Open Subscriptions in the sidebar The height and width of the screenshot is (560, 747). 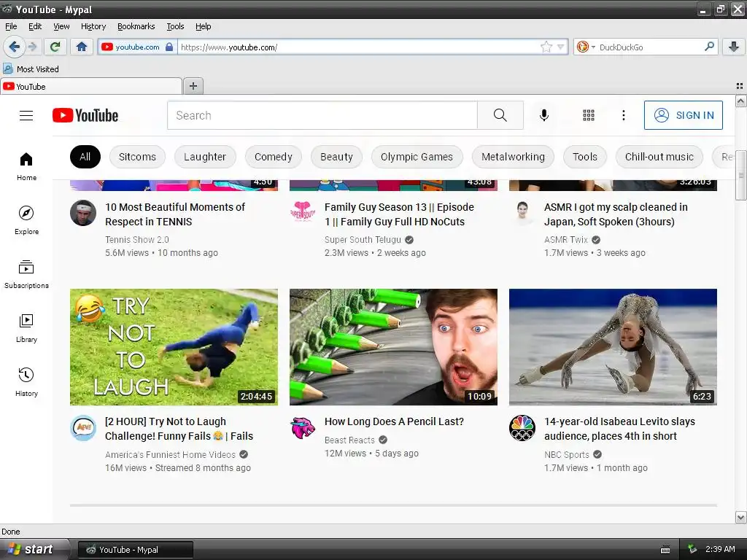(x=27, y=274)
